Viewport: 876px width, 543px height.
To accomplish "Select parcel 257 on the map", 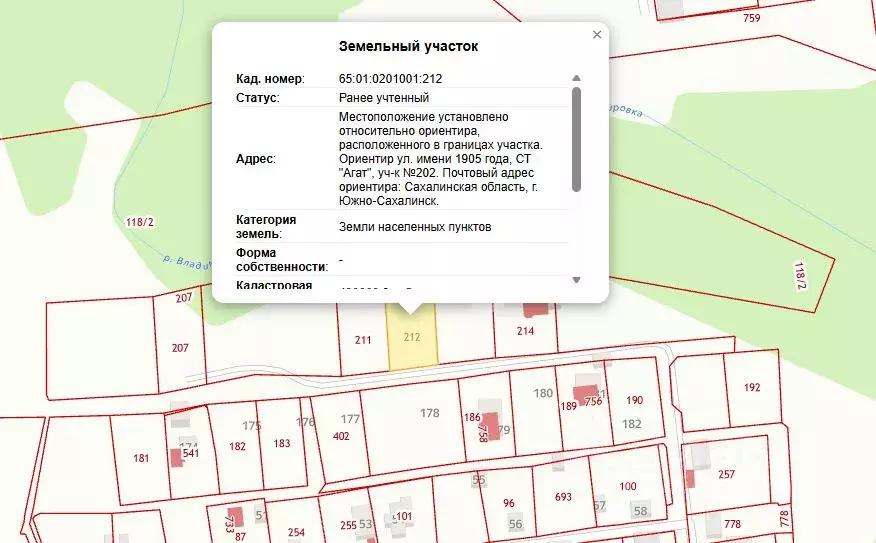I will pyautogui.click(x=727, y=474).
